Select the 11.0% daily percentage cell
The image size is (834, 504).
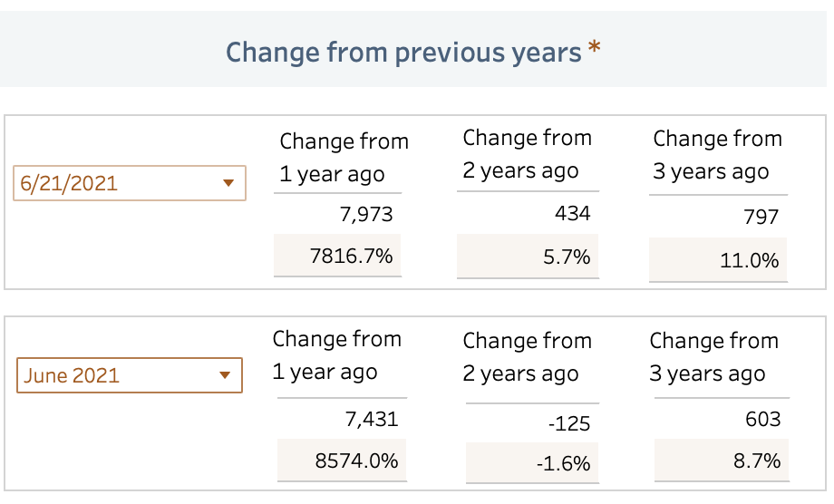718,260
